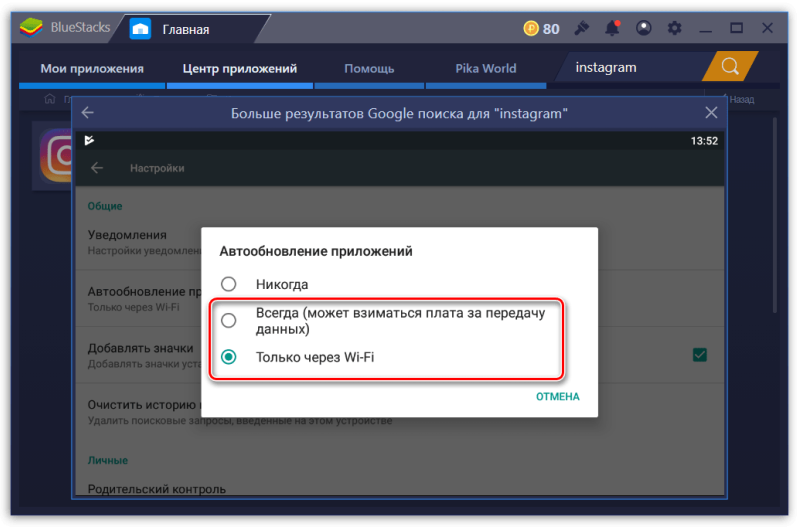Viewport: 800px width, 527px height.
Task: Open the Помощь tab
Action: click(x=369, y=68)
